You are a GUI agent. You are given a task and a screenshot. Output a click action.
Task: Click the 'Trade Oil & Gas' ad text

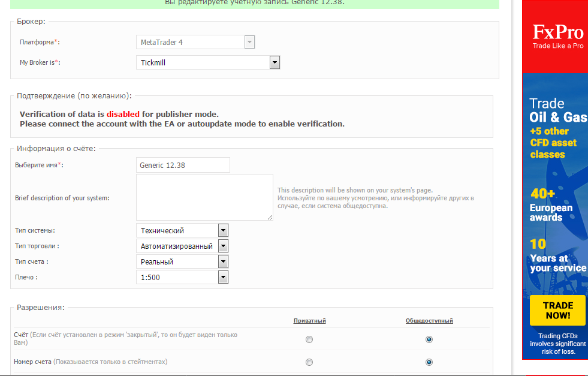coord(558,110)
